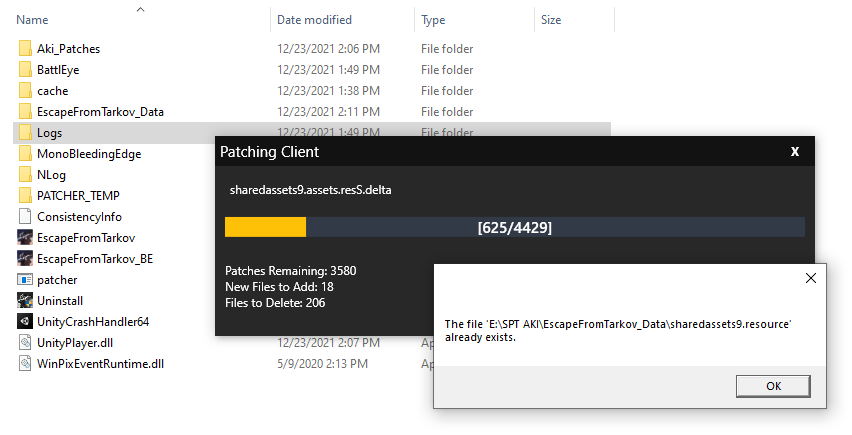
Task: Click the 12/23/2021 2:07 PM date cell
Action: click(328, 343)
